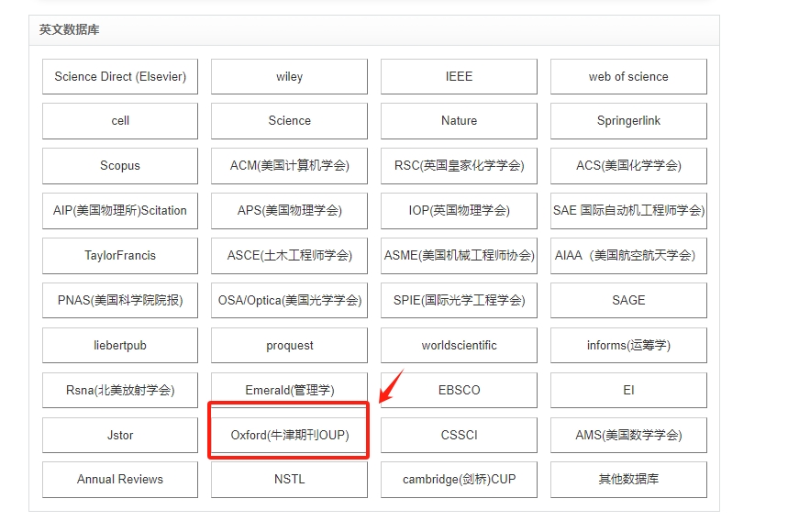The height and width of the screenshot is (532, 799).
Task: Click the 其他数据库 button
Action: 628,479
